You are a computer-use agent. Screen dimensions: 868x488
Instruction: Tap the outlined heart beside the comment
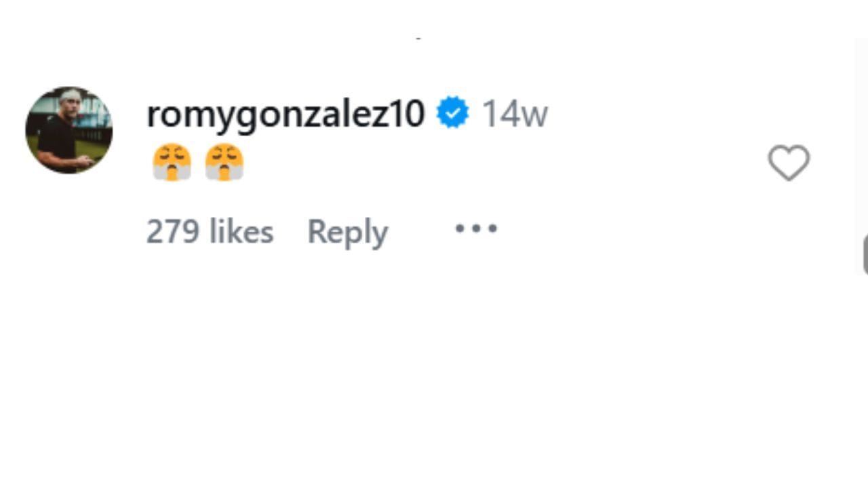[789, 163]
